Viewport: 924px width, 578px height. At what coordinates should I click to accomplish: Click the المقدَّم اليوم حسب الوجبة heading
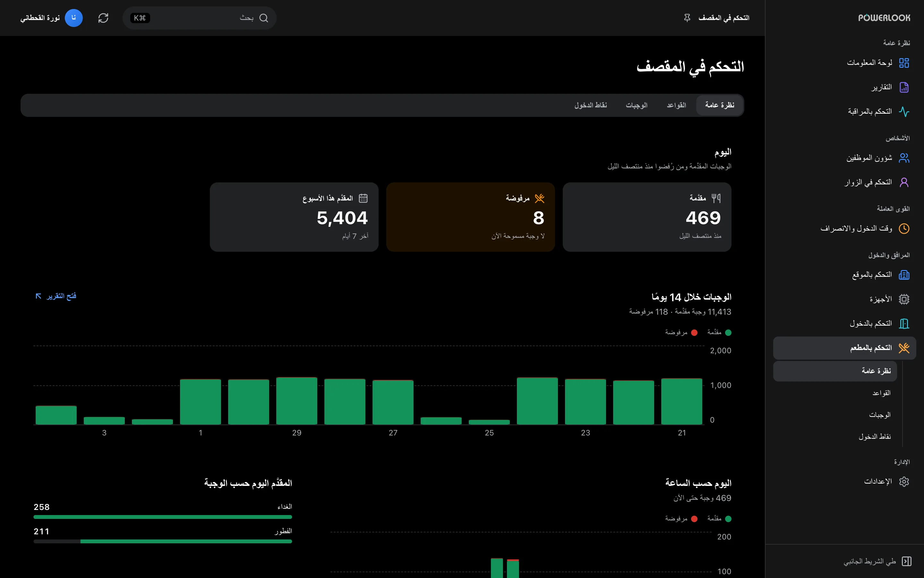248,483
